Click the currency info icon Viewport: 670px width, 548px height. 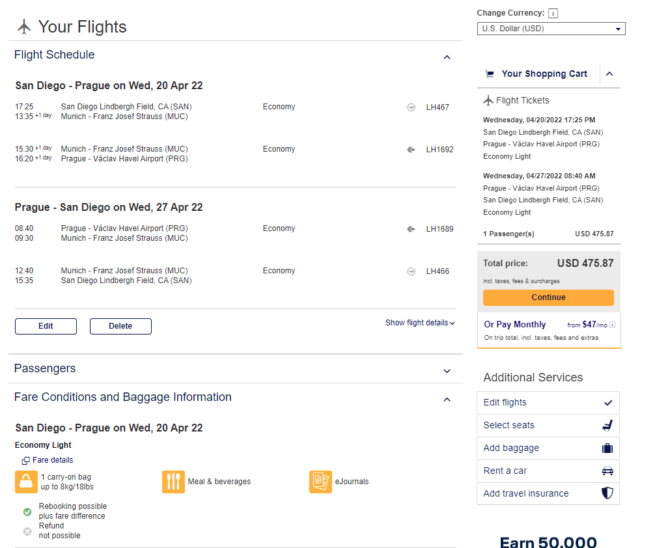[x=553, y=13]
